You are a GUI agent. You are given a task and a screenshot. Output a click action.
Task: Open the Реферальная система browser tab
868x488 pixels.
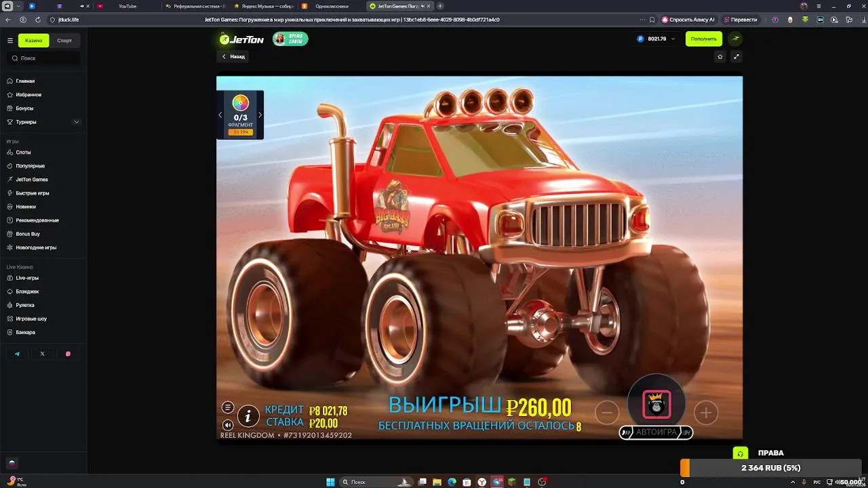195,6
